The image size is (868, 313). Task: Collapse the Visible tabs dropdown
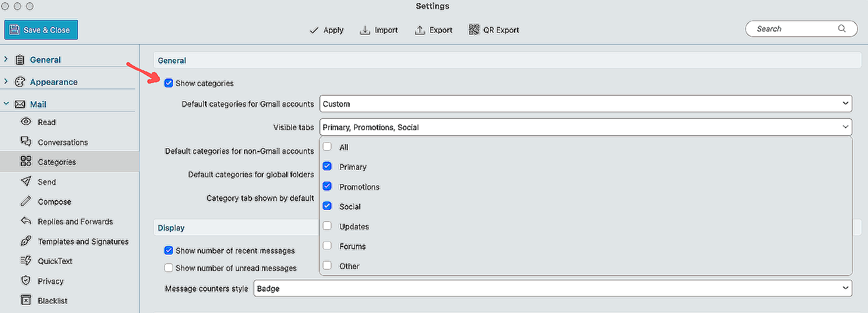pyautogui.click(x=586, y=127)
